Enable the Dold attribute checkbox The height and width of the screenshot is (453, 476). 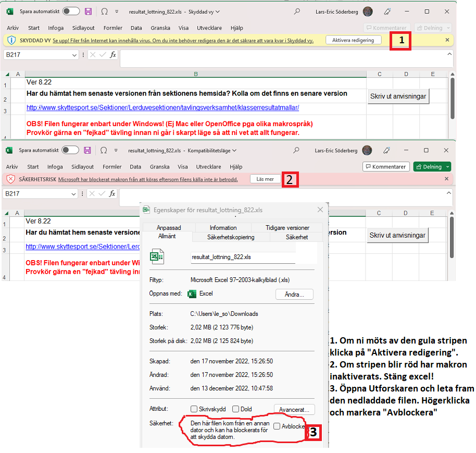[236, 409]
